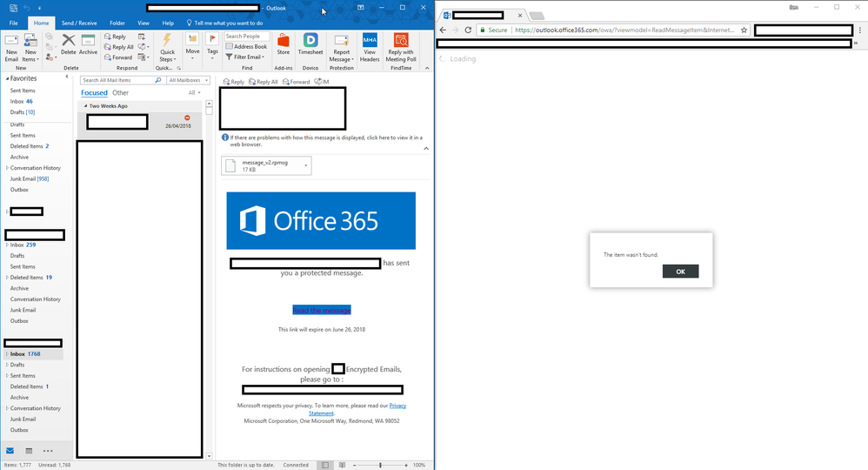Open the View ribbon tab
The width and height of the screenshot is (868, 470).
click(144, 23)
